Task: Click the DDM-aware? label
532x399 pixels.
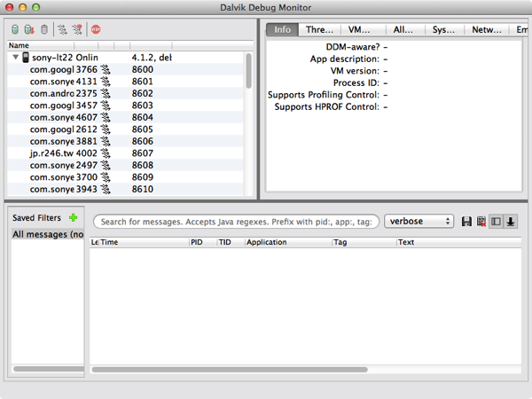Action: 353,47
